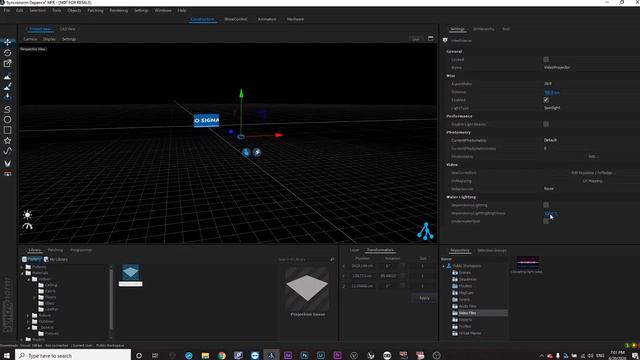Switch to the Programmer tab
Viewport: 640px width, 360px height.
tap(81, 250)
